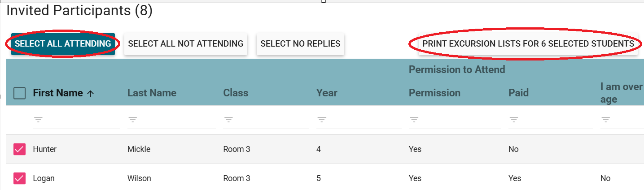Click filter icon under Last Name column
The height and width of the screenshot is (190, 644).
click(x=133, y=120)
